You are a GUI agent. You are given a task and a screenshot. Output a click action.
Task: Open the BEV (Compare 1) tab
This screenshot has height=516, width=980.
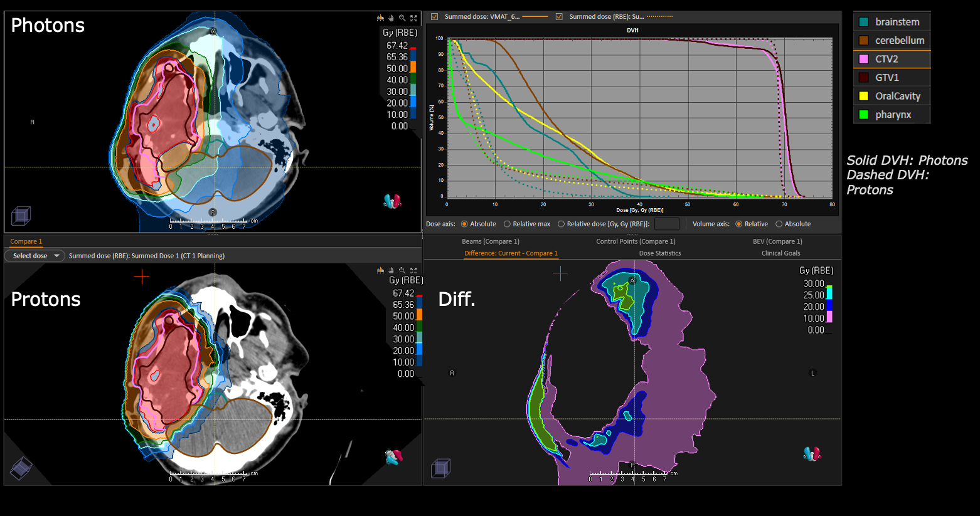coord(777,241)
